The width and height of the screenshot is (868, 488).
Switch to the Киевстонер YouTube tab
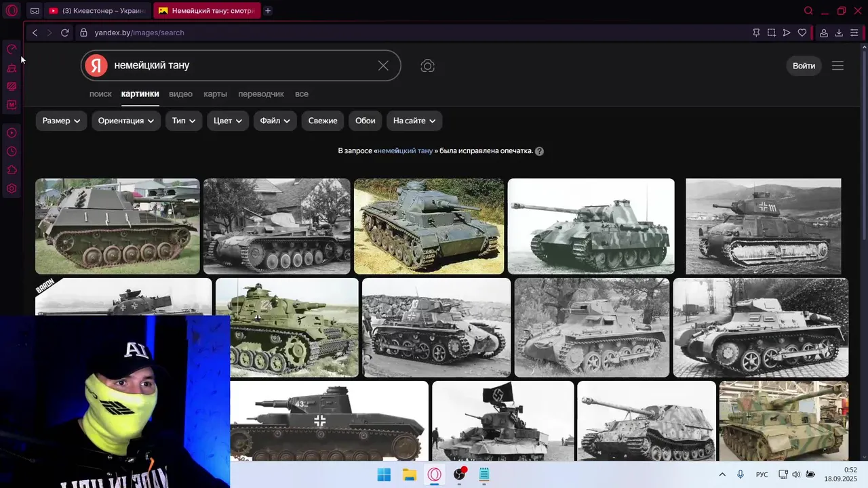98,11
